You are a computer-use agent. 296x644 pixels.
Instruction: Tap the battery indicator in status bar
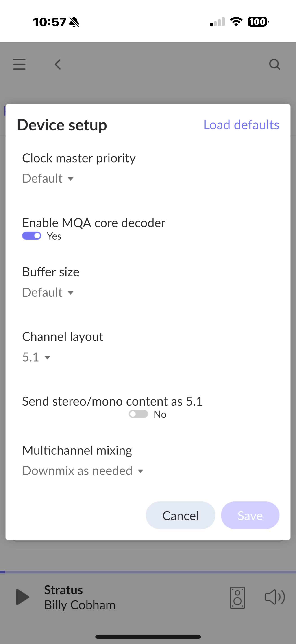[x=258, y=22]
